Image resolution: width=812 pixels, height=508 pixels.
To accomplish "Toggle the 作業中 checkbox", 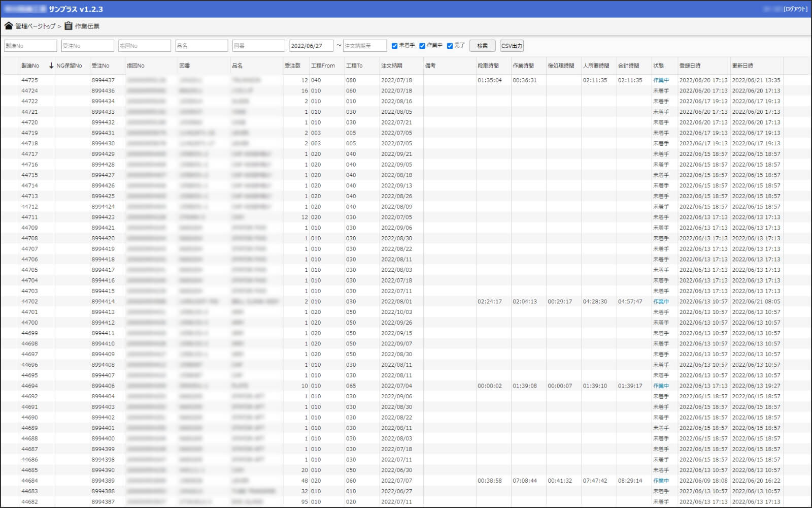I will pyautogui.click(x=422, y=46).
